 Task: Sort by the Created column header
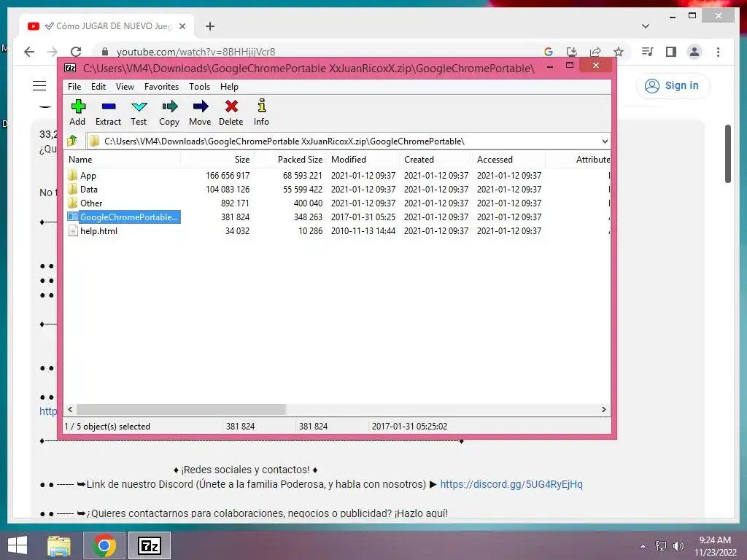coord(436,160)
